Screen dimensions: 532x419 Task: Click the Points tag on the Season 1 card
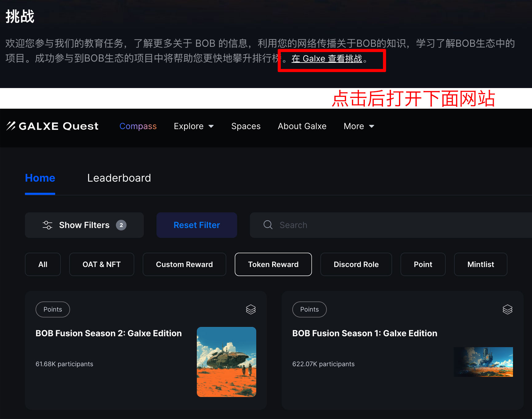pyautogui.click(x=309, y=309)
